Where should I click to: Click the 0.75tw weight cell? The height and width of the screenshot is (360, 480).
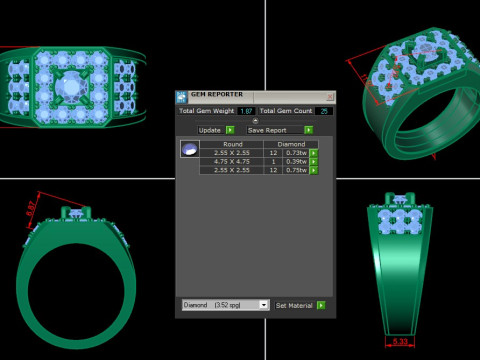tap(296, 170)
